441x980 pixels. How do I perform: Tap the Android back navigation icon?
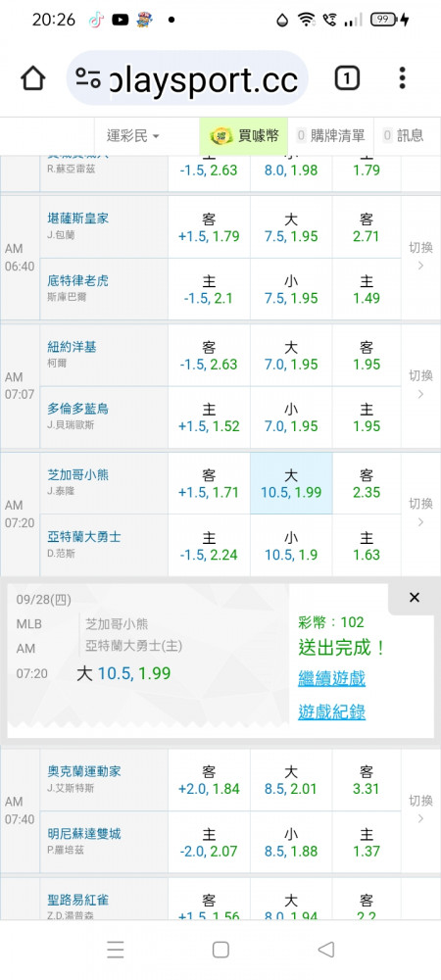click(x=326, y=950)
